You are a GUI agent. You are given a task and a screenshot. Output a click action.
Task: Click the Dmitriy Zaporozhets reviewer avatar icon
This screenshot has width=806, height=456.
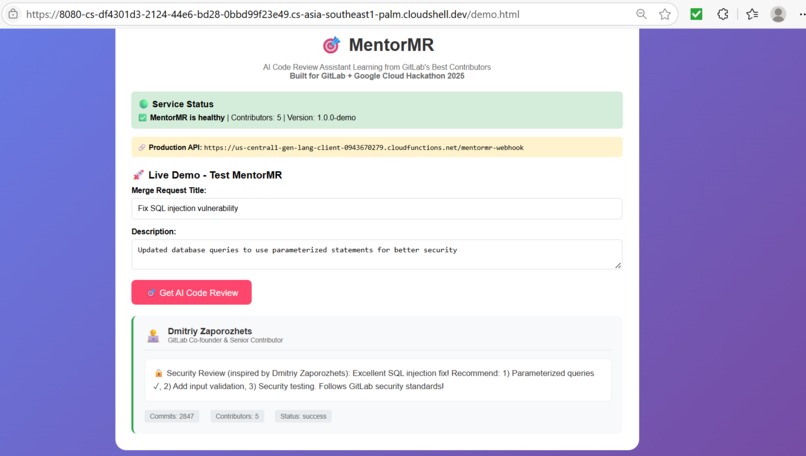153,336
